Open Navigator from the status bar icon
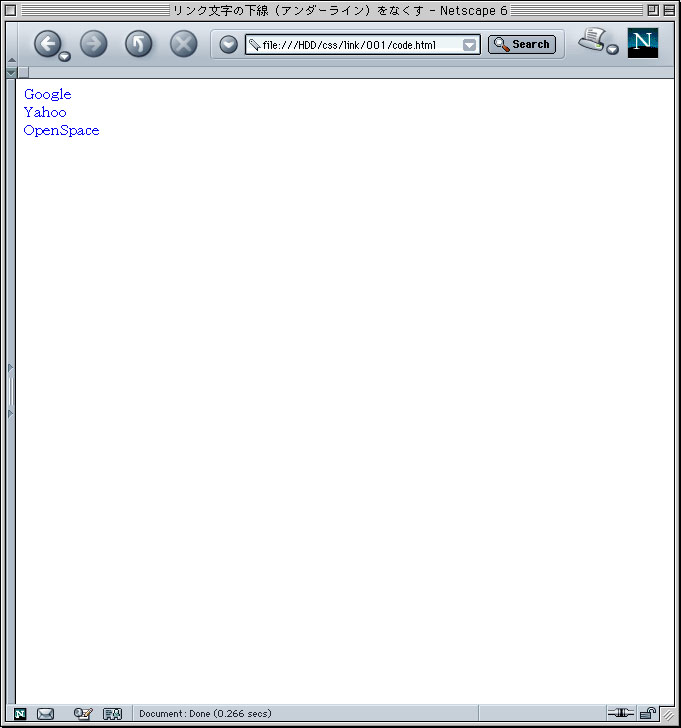Screen dimensions: 681x728 click(20, 714)
